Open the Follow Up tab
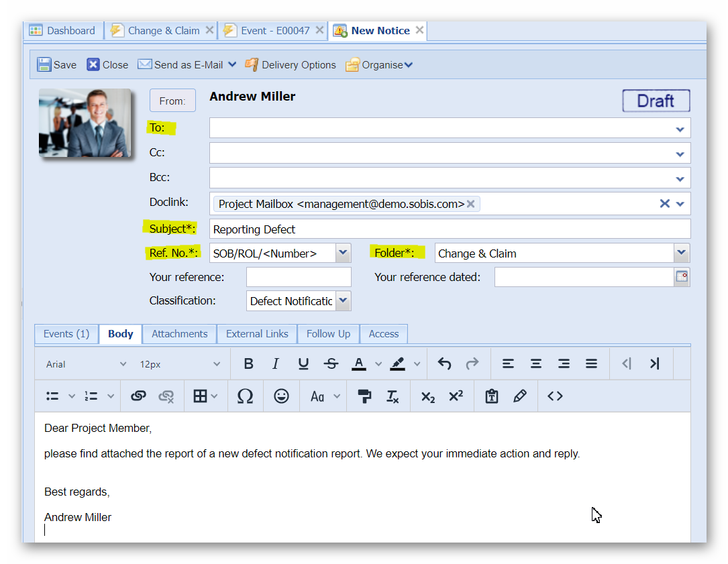The image size is (728, 564). click(x=328, y=334)
